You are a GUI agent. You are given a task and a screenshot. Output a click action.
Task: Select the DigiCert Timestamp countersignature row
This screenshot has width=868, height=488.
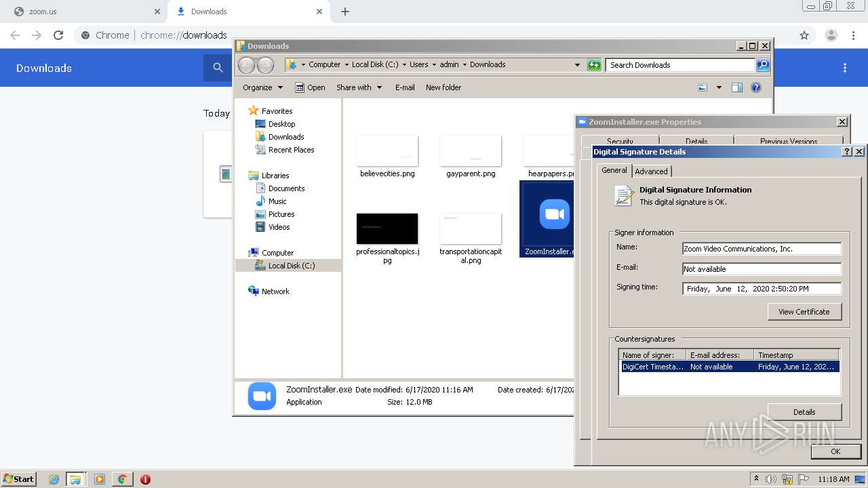730,367
